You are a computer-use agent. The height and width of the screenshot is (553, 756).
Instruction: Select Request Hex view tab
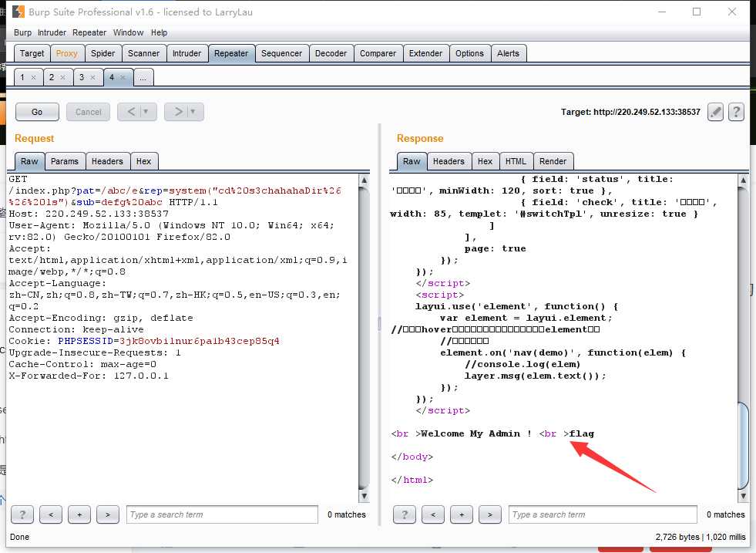point(143,161)
